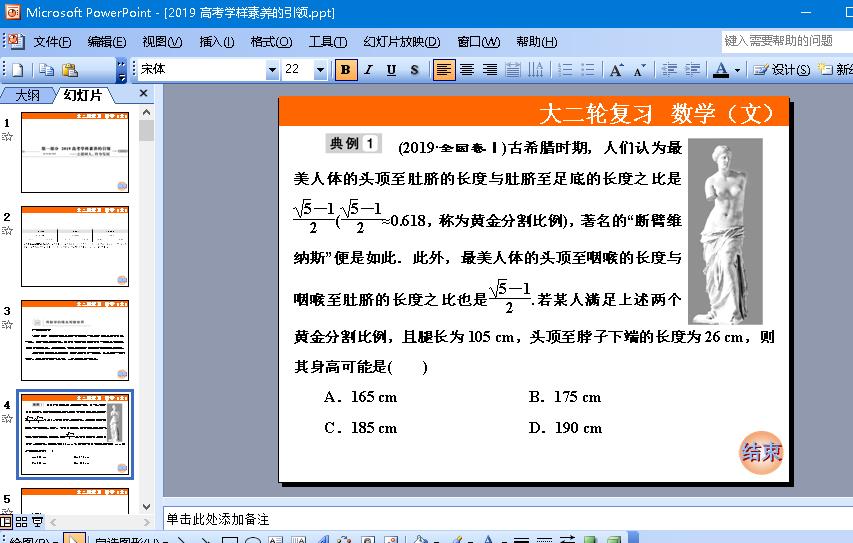Click answer option B. 175 cm
This screenshot has width=853, height=543.
[x=565, y=397]
